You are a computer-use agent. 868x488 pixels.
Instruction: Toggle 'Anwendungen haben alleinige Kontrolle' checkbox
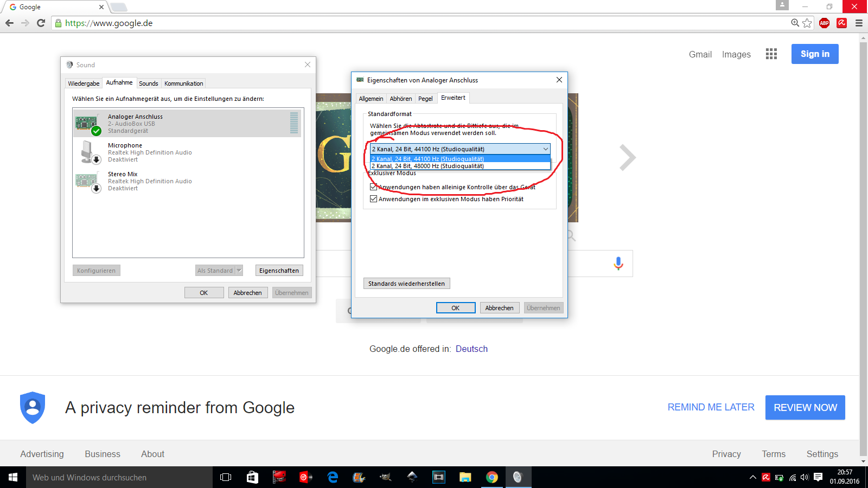tap(373, 187)
